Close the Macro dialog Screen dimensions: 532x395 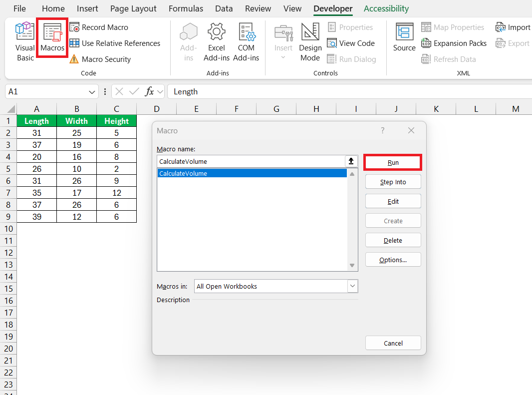(x=411, y=130)
